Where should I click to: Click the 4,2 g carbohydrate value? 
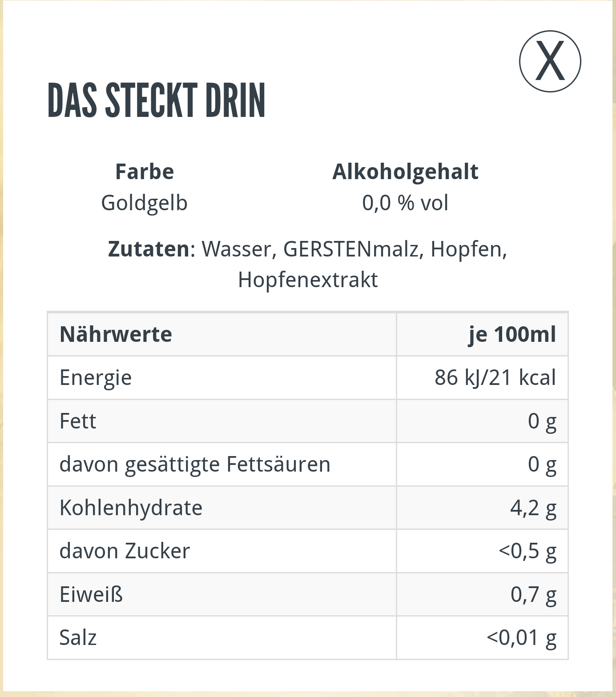(533, 508)
